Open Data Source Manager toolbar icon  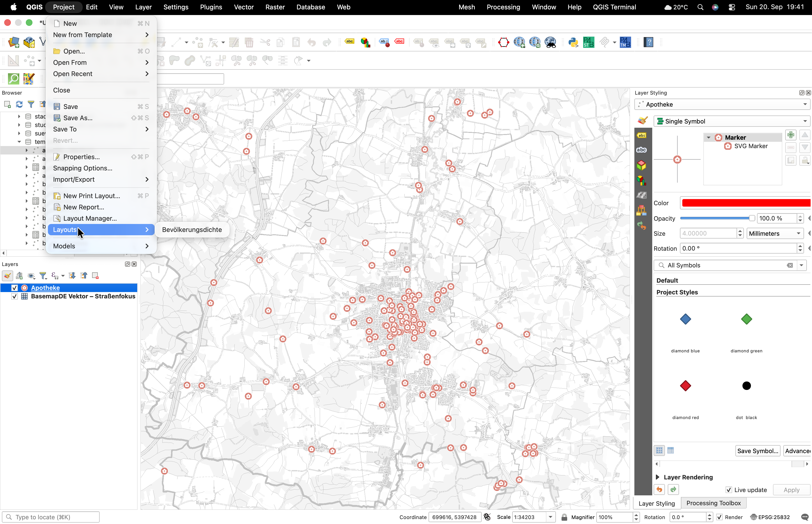coord(14,42)
